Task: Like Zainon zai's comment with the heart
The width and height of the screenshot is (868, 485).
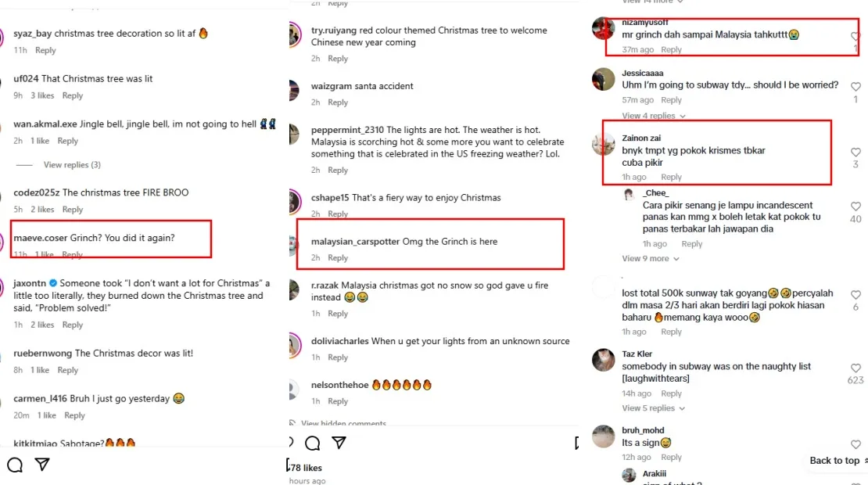Action: [855, 153]
